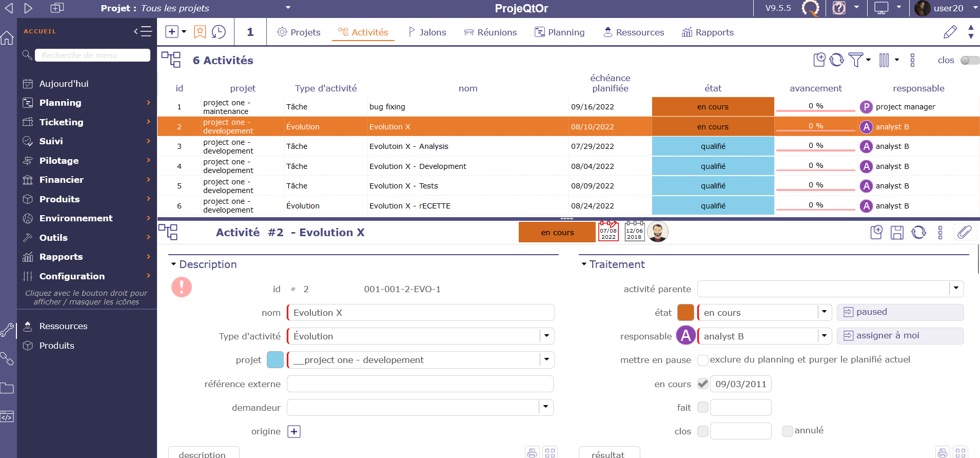Open the filter icon in list toolbar
Viewport: 980px width, 458px height.
855,60
